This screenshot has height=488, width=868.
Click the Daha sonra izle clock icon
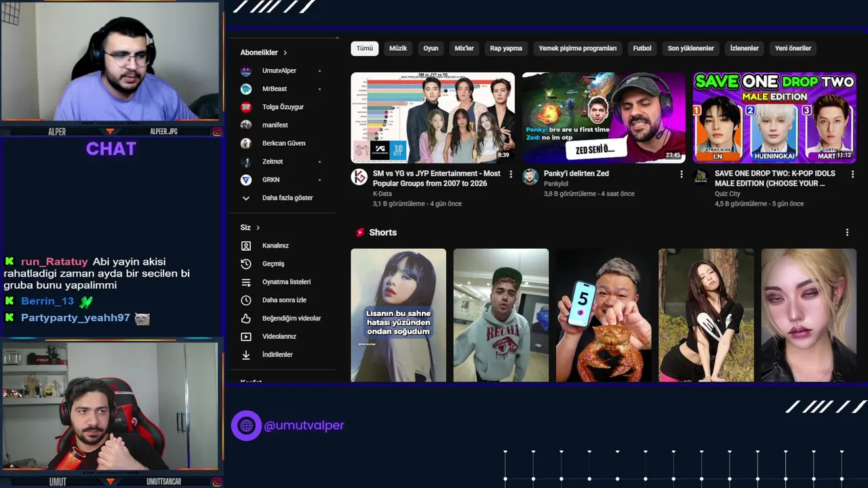(x=246, y=300)
